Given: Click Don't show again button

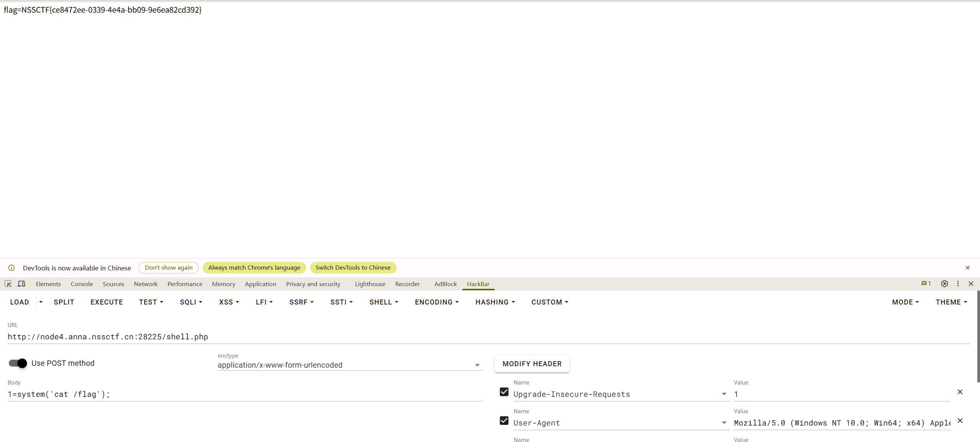Looking at the screenshot, I should (x=168, y=268).
